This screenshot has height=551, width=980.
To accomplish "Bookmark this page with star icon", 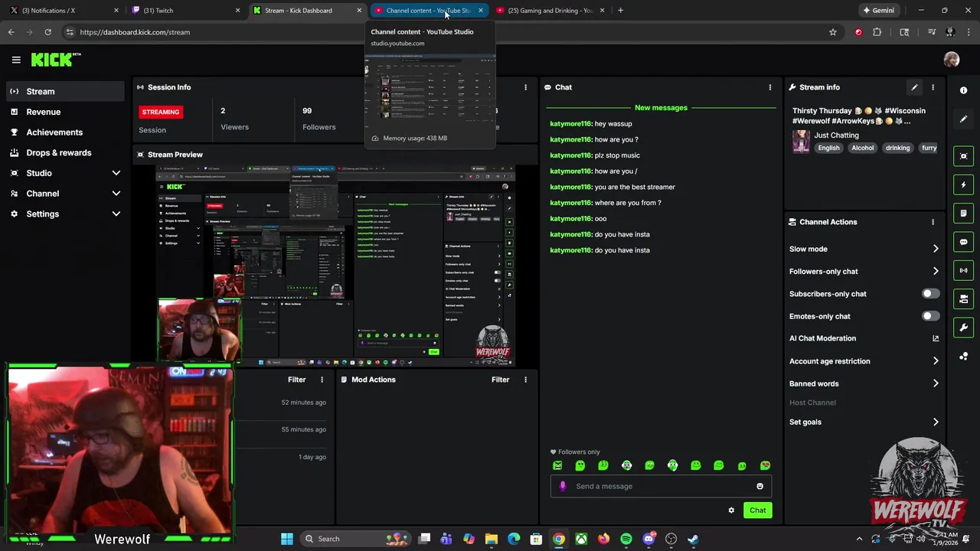I will click(833, 32).
